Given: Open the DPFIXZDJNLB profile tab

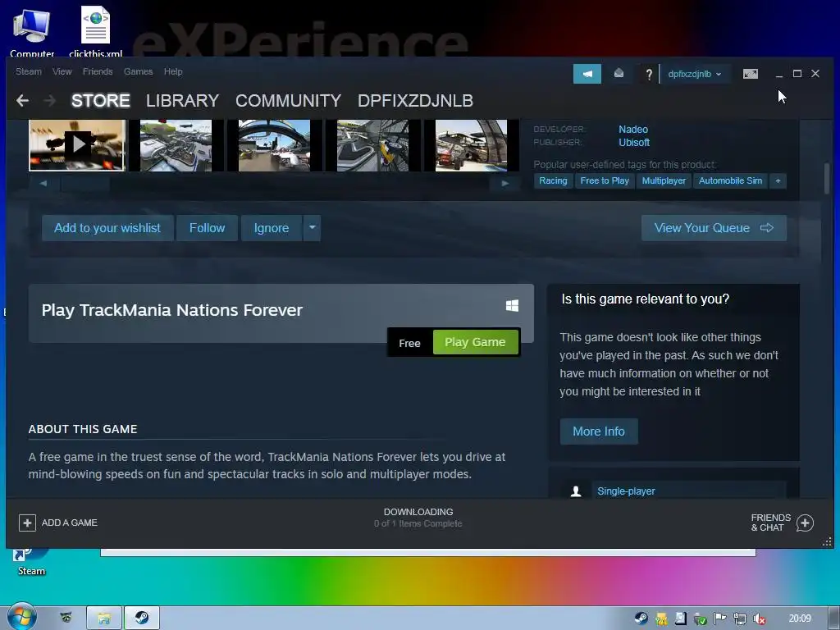Looking at the screenshot, I should click(415, 101).
